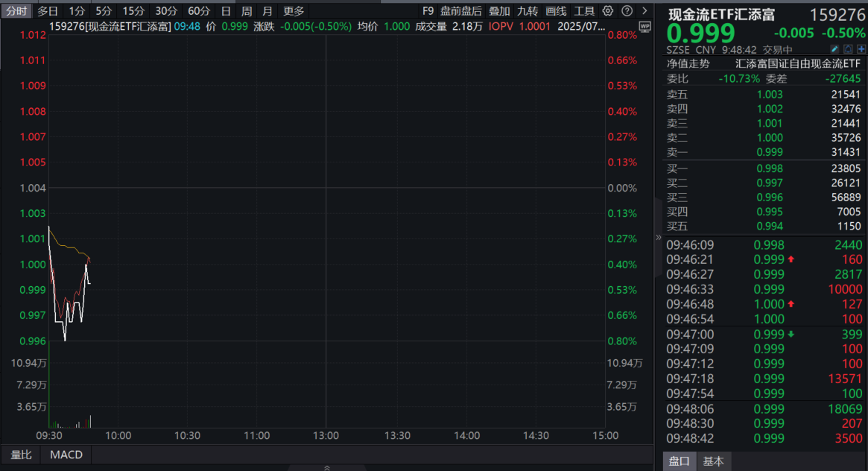
Task: Switch to the 基本 tab
Action: point(713,461)
